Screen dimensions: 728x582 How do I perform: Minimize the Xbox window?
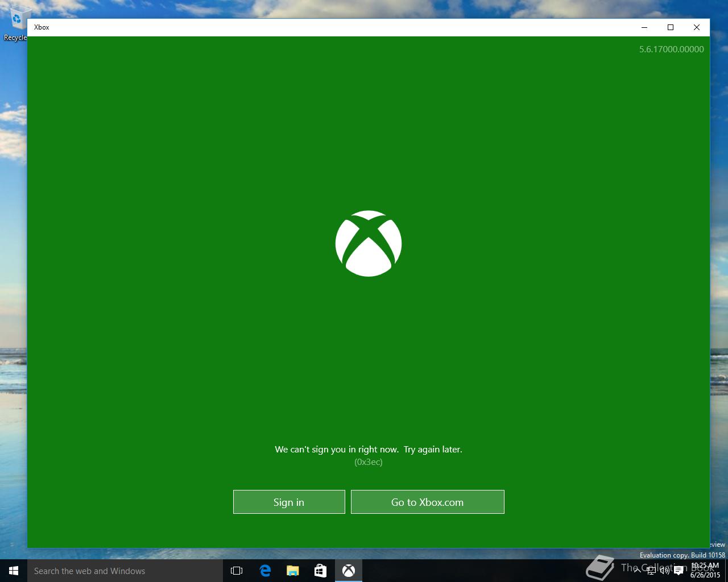(644, 27)
